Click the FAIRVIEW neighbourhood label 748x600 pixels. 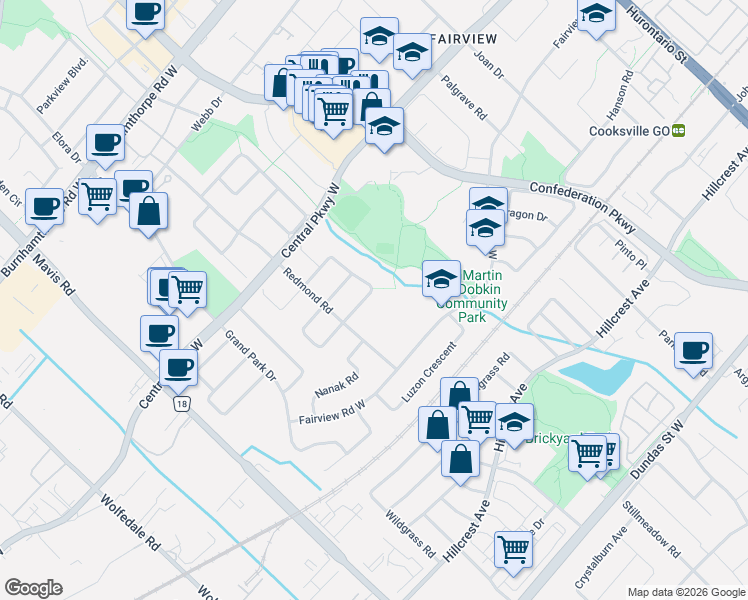[464, 39]
